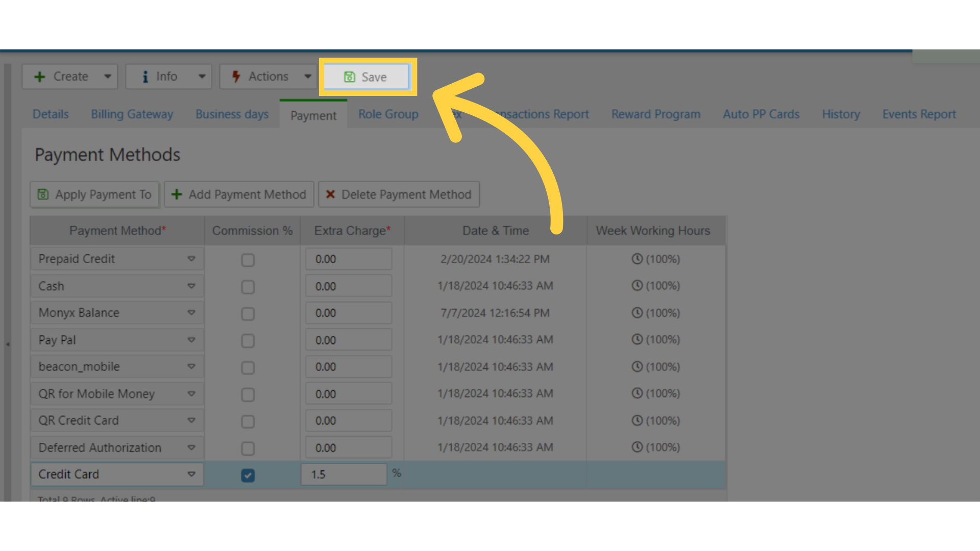Click Delete Payment Method button
This screenshot has width=980, height=551.
(x=399, y=194)
